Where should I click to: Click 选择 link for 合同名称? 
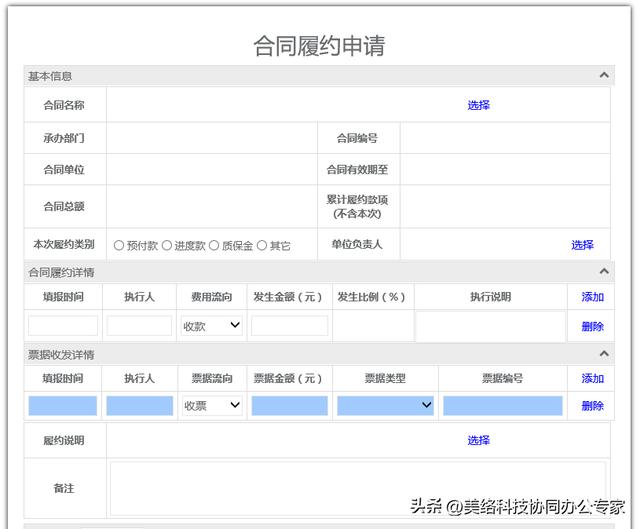(478, 105)
